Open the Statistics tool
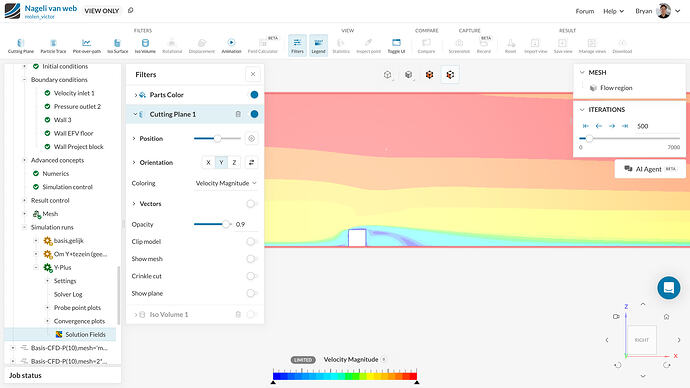Screen dimensions: 690x388 (x=341, y=46)
